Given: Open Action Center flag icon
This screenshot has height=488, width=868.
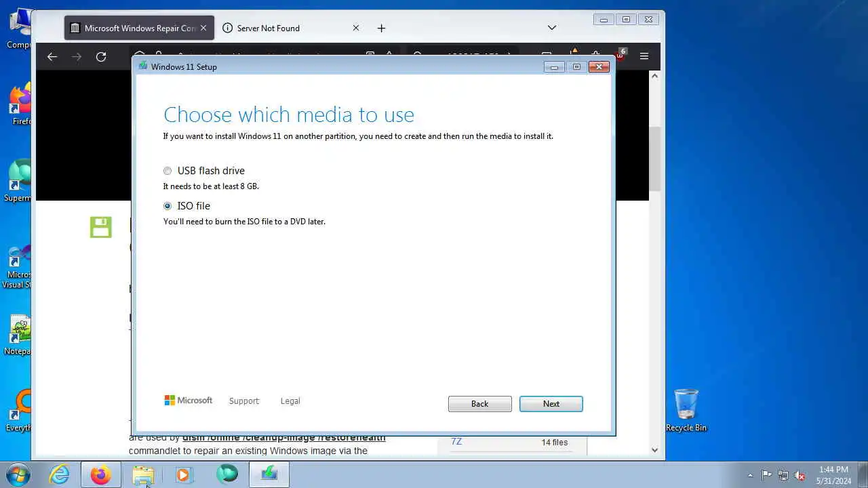Looking at the screenshot, I should [766, 475].
